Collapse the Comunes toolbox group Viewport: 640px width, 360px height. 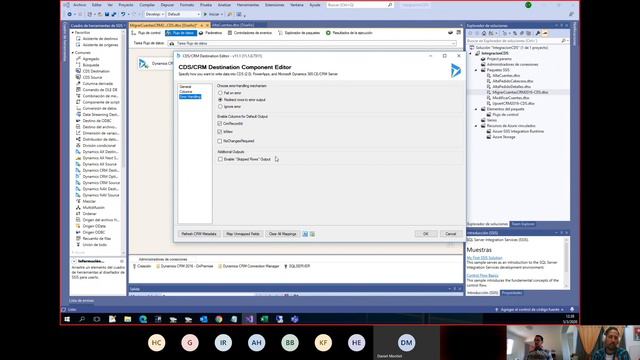(x=73, y=53)
